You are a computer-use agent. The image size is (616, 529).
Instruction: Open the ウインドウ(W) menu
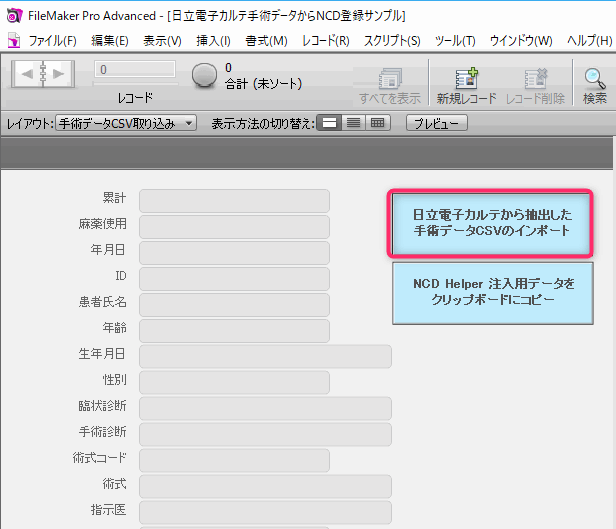[521, 40]
